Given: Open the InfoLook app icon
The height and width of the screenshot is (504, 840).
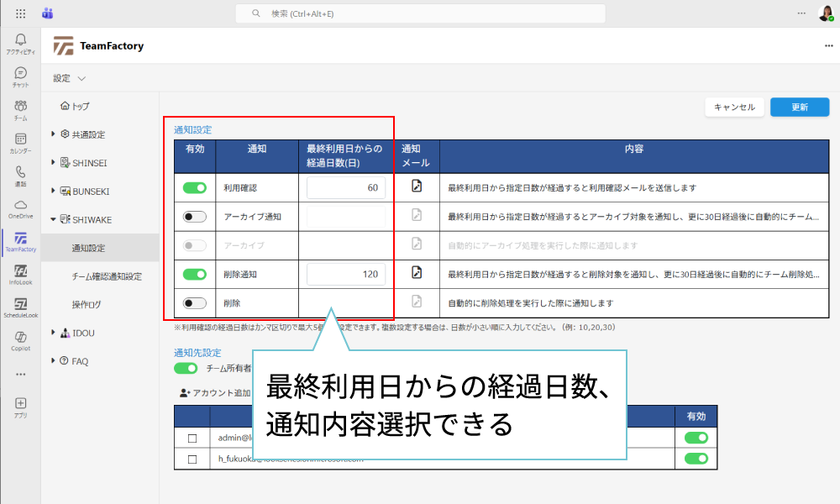Looking at the screenshot, I should (x=20, y=272).
